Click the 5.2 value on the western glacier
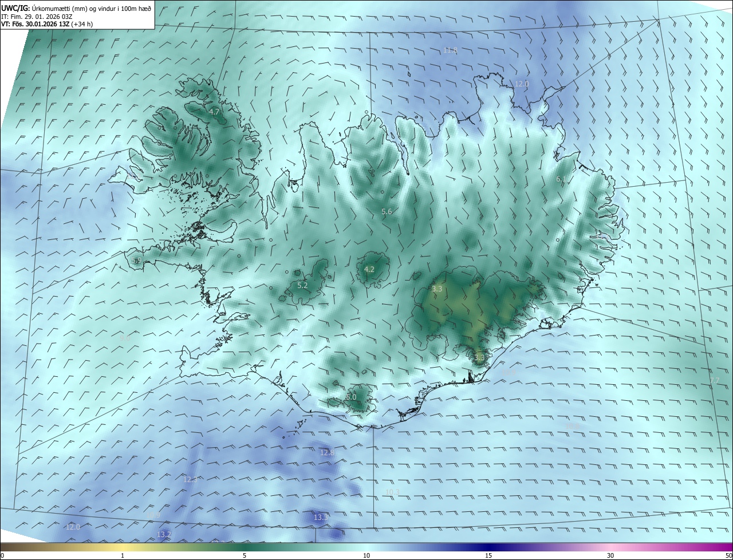The width and height of the screenshot is (733, 560). [302, 285]
